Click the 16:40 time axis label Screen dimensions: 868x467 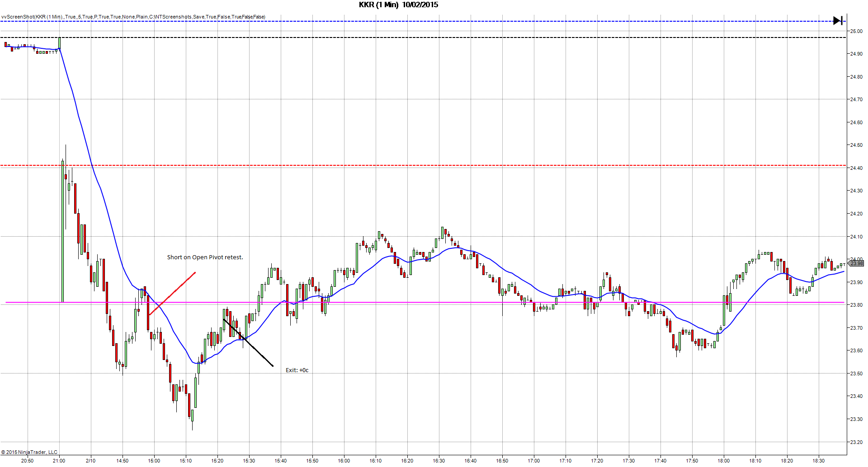tap(470, 461)
